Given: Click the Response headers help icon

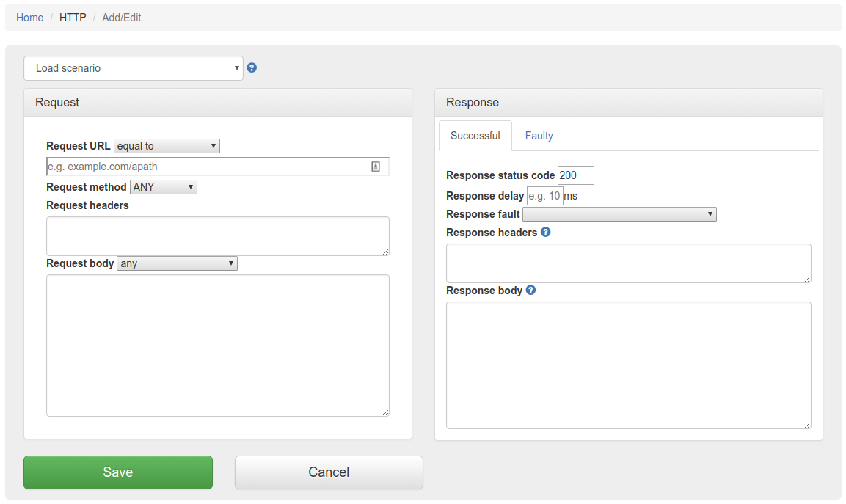Looking at the screenshot, I should pos(545,233).
